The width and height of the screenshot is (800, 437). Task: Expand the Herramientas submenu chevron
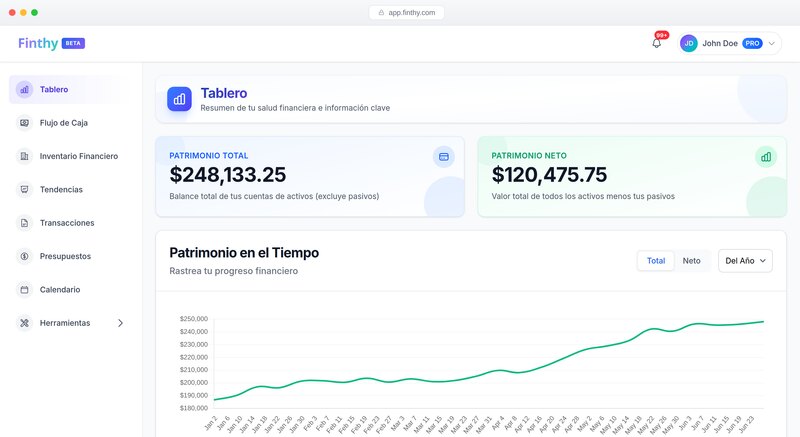coord(120,323)
